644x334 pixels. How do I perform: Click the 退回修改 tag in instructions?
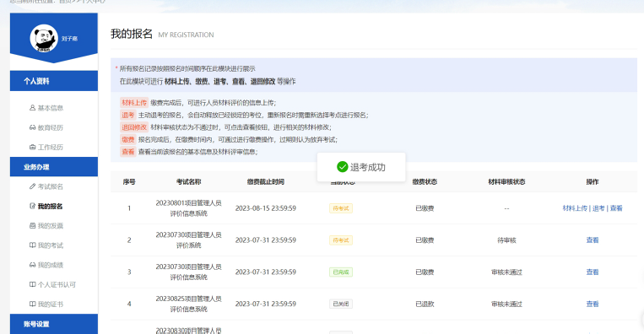pos(134,127)
